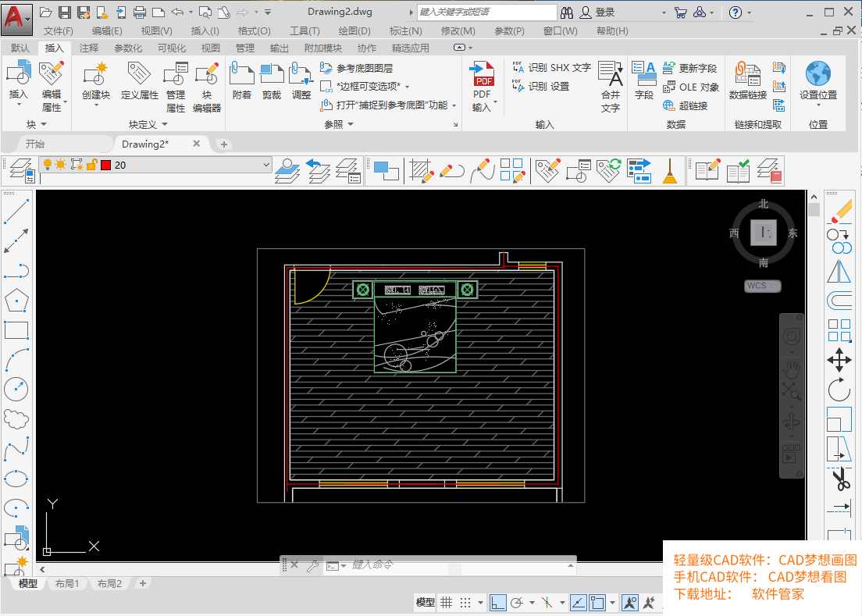Image resolution: width=862 pixels, height=616 pixels.
Task: Click the Merge Text icon
Action: [x=611, y=73]
